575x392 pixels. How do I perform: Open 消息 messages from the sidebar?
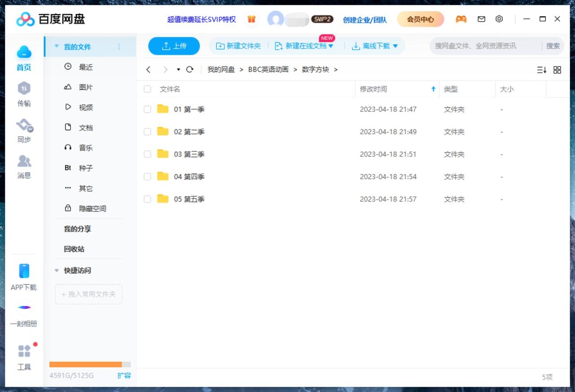(x=24, y=167)
